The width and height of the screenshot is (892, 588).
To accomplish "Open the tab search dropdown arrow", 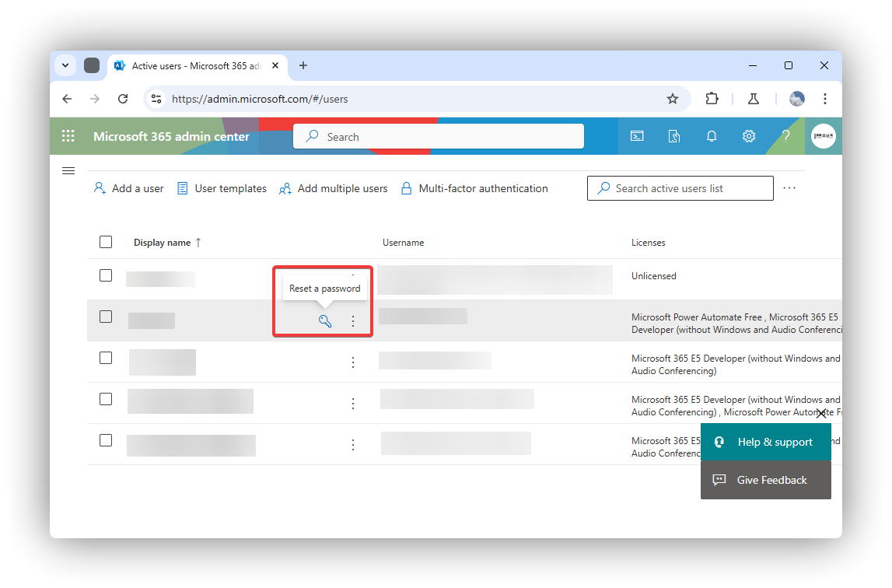I will coord(65,65).
